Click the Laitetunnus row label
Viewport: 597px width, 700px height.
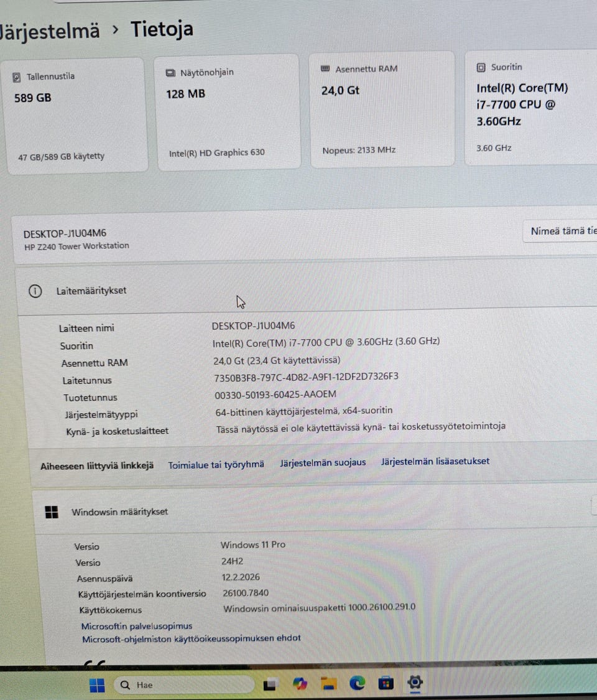87,381
